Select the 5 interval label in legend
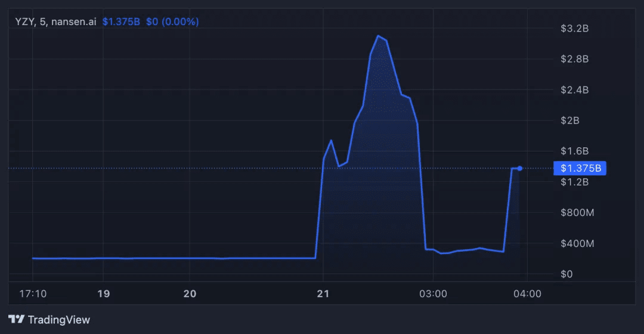 tap(42, 21)
